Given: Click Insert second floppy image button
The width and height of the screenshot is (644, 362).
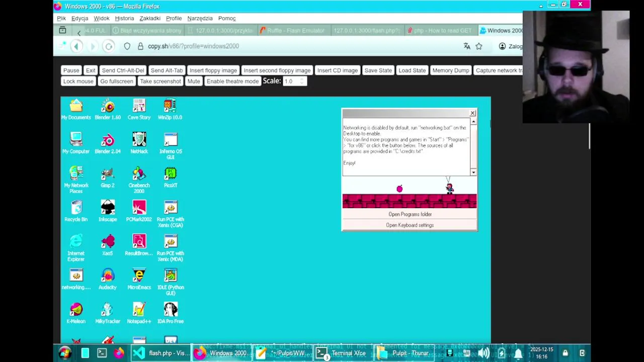Looking at the screenshot, I should (277, 70).
